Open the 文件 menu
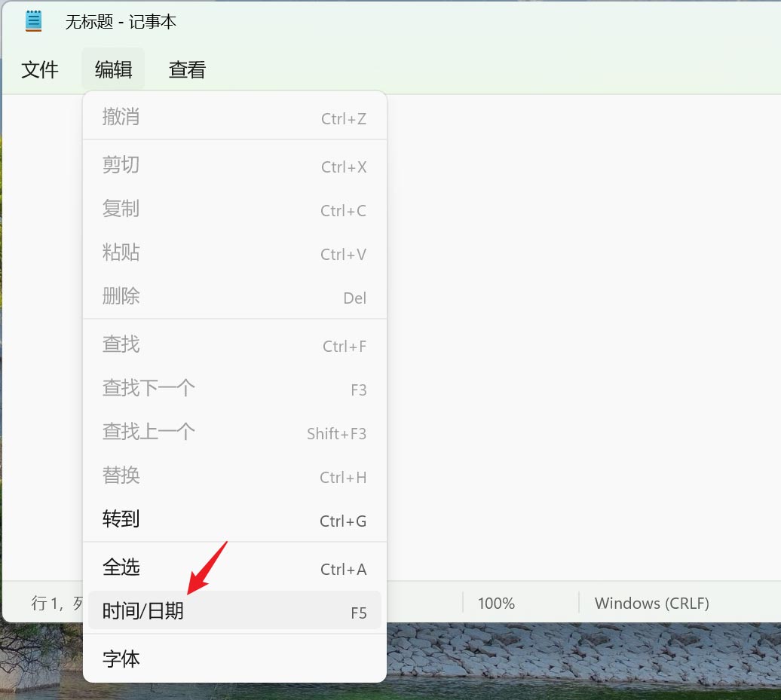Image resolution: width=781 pixels, height=700 pixels. click(x=40, y=69)
